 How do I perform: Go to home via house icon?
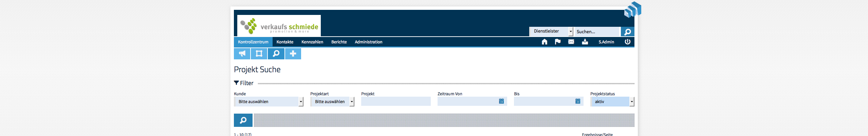[544, 42]
